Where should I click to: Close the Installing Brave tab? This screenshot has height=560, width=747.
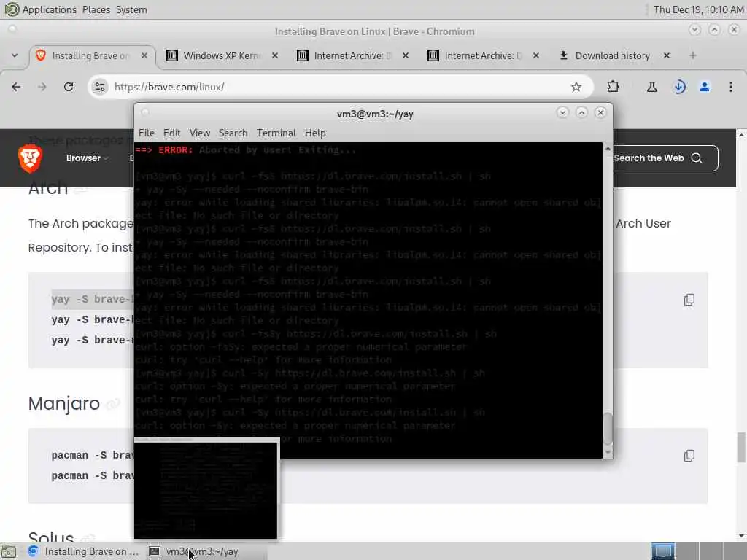coord(144,55)
